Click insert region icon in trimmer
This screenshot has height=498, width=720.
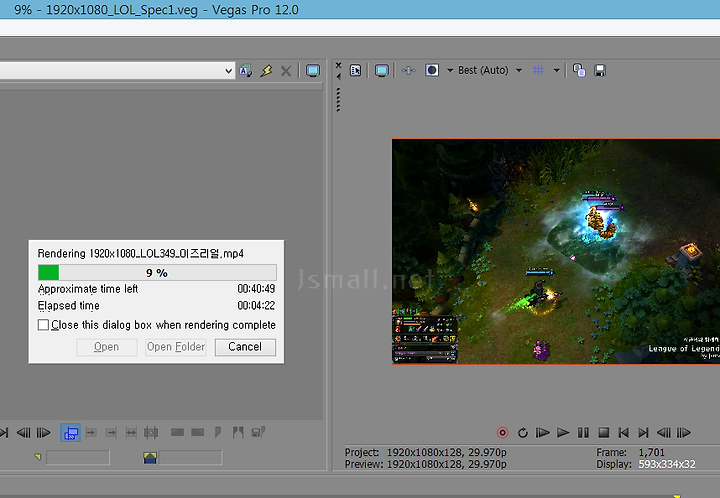[238, 432]
